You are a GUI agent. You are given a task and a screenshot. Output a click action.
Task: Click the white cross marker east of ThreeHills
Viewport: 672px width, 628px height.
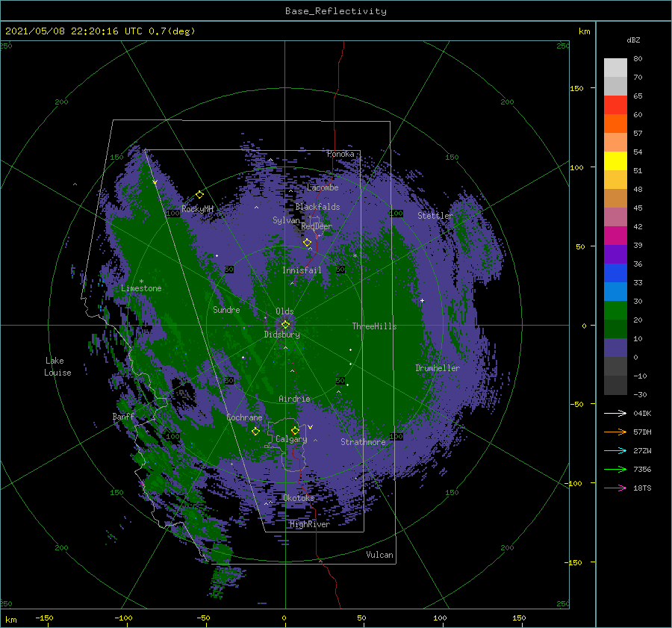click(422, 300)
